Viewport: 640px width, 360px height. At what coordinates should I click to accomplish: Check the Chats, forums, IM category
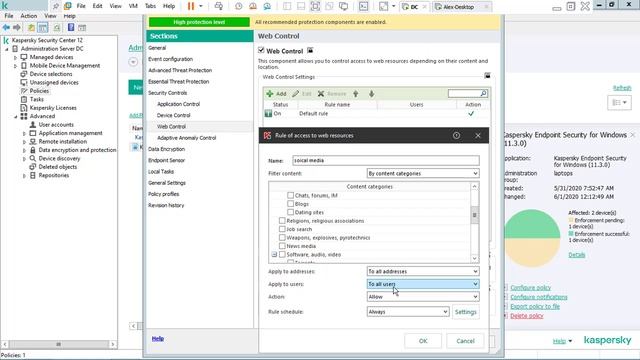pos(290,195)
